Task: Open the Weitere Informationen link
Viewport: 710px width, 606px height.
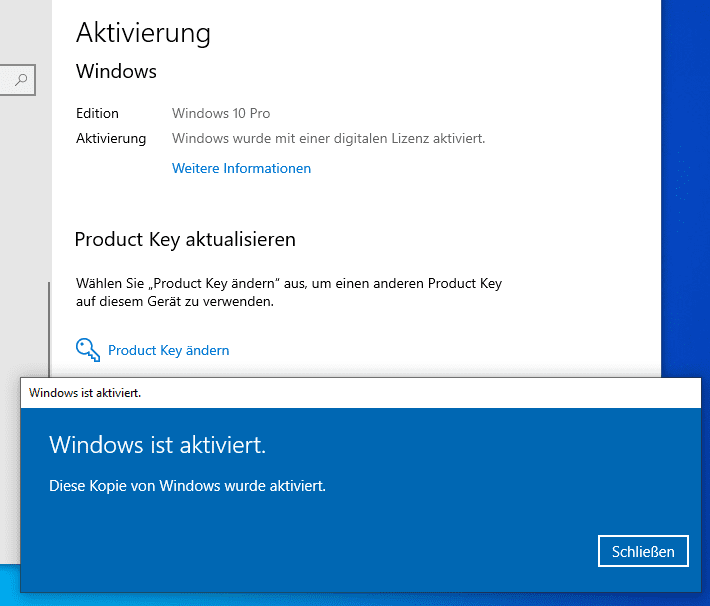Action: (241, 168)
